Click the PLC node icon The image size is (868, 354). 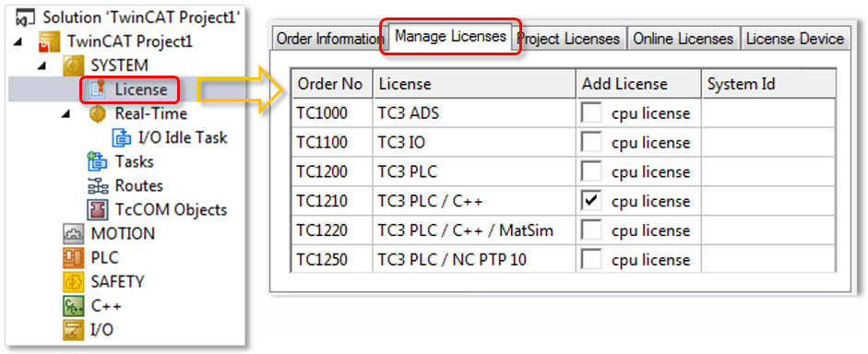tap(73, 258)
